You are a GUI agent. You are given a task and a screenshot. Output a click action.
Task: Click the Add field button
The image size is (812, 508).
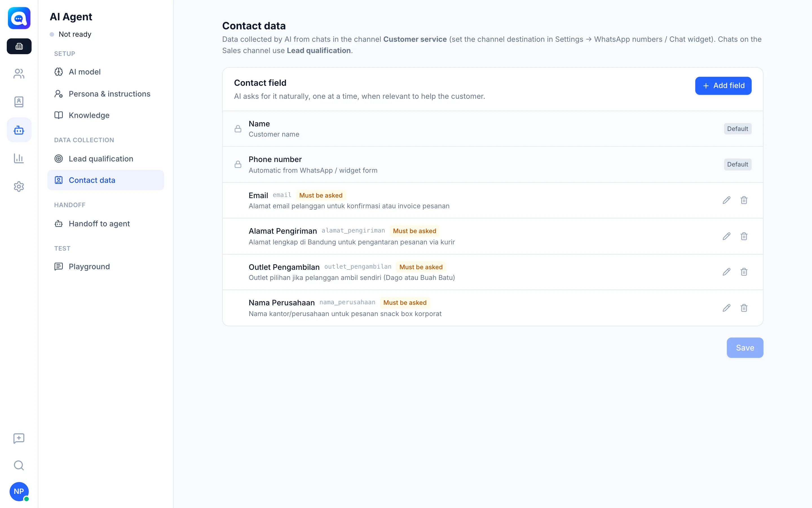[723, 86]
